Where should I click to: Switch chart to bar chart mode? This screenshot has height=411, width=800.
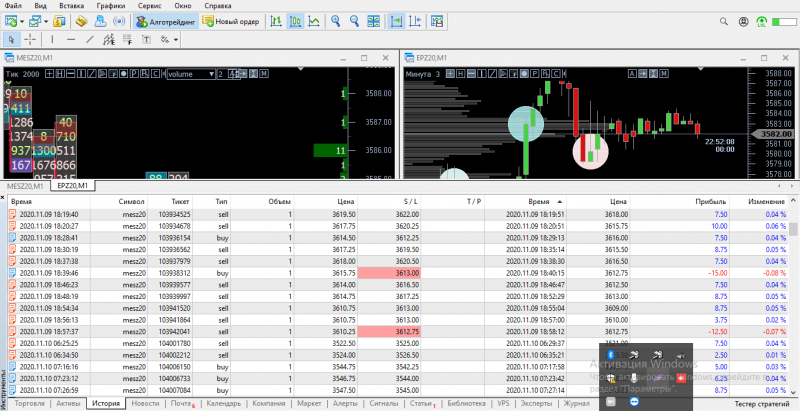point(276,21)
